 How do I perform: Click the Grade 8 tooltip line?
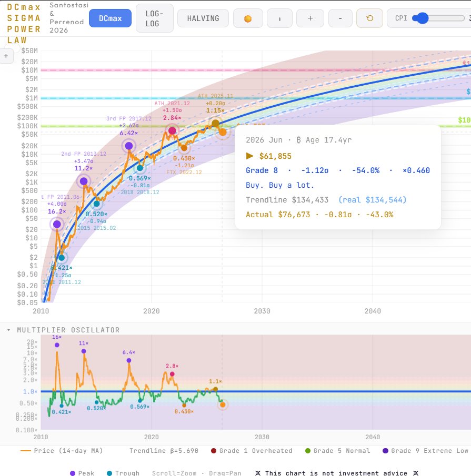pyautogui.click(x=338, y=170)
